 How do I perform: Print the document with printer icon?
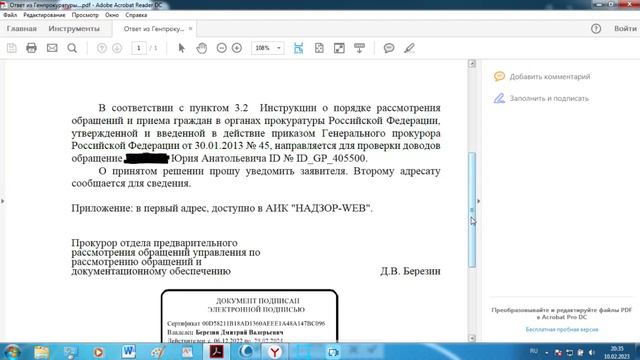[31, 48]
